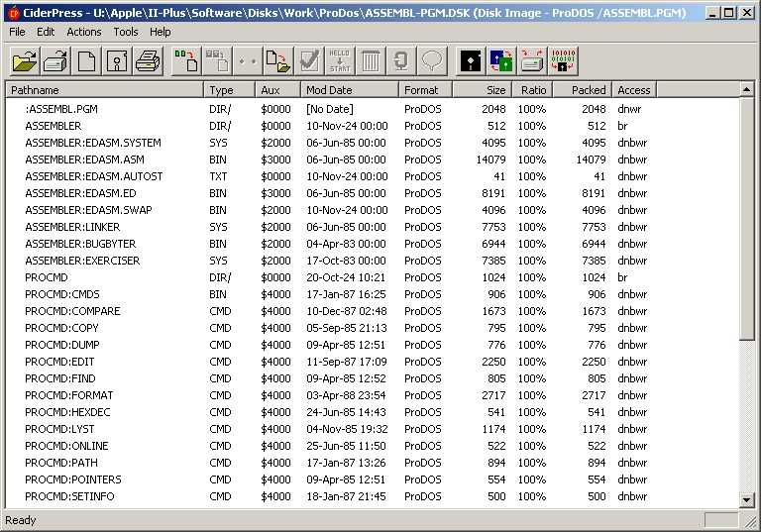Sort by the Packed column header
Viewport: 761px width, 532px height.
(x=583, y=90)
